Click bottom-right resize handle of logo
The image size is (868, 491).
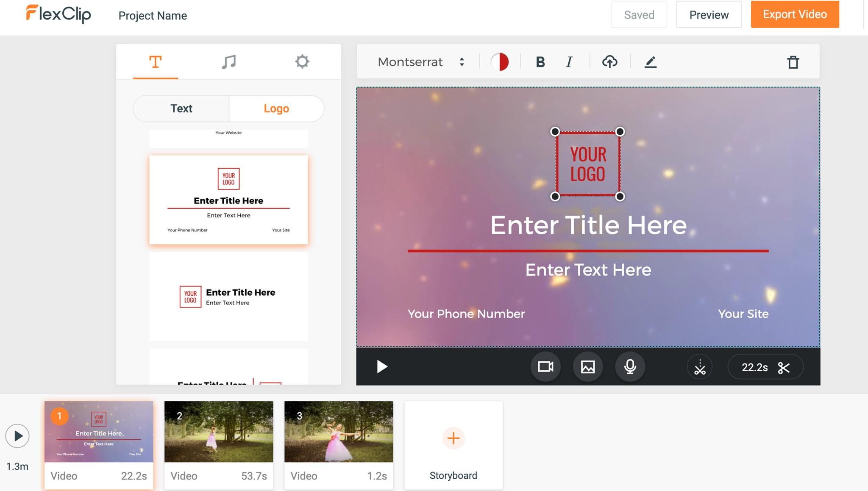tap(620, 196)
